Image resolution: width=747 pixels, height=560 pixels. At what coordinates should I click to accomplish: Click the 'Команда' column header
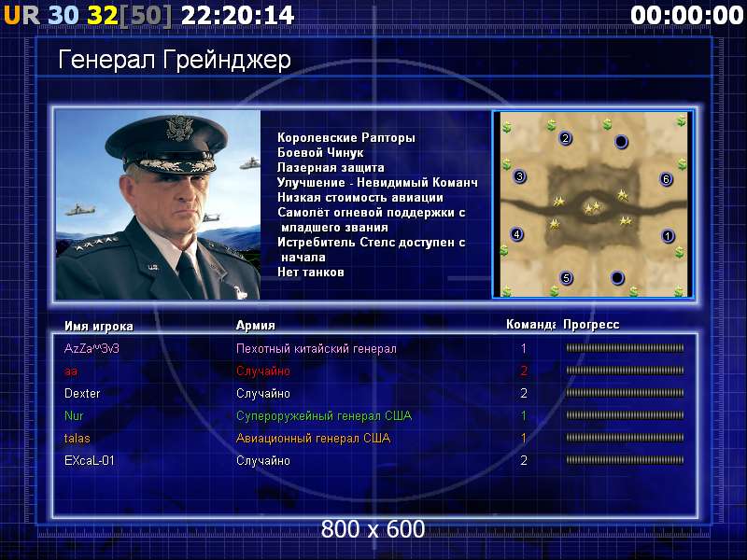pyautogui.click(x=530, y=324)
